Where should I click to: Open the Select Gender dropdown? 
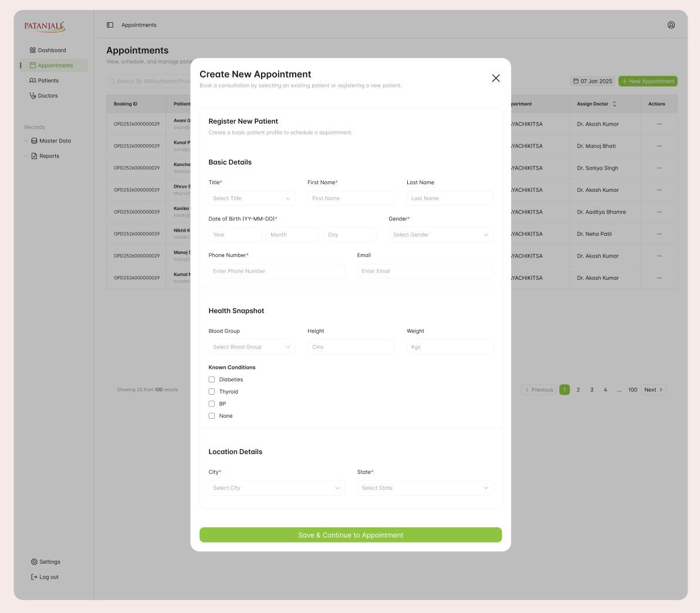tap(441, 235)
